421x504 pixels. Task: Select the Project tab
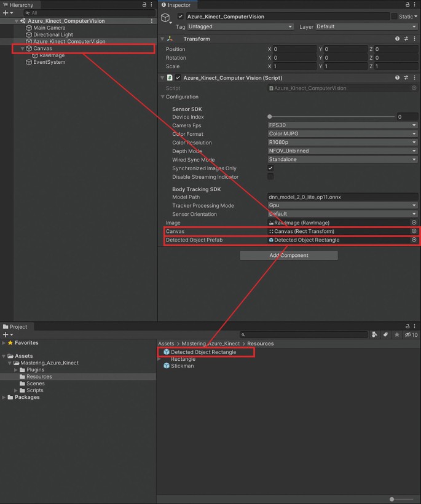coord(18,326)
